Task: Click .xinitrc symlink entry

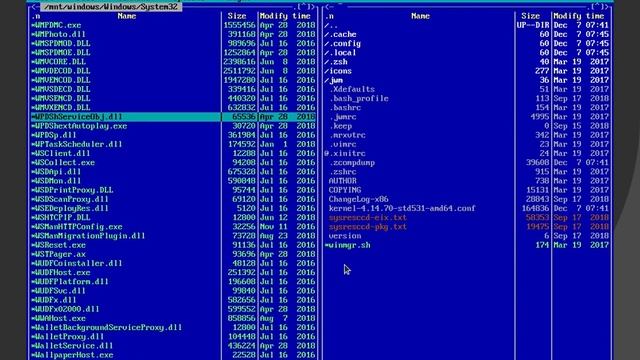Action: [467, 153]
